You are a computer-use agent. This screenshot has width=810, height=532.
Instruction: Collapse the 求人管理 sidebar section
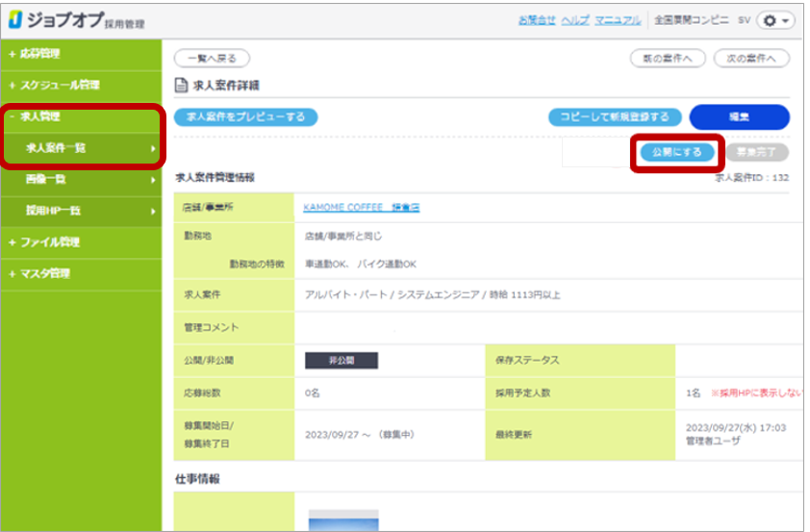click(81, 116)
